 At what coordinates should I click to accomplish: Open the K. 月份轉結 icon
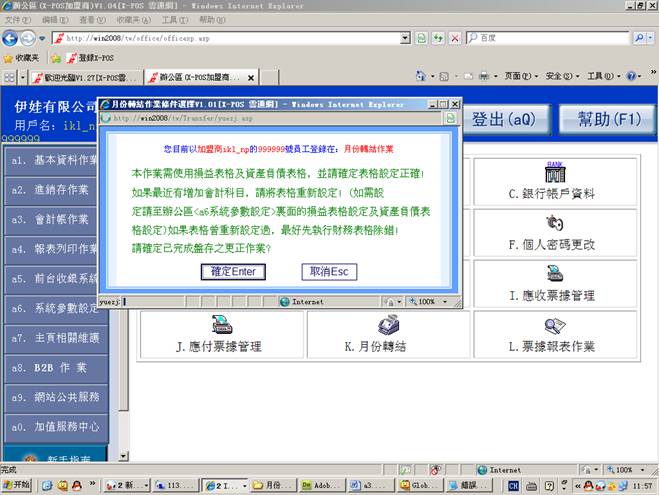click(x=389, y=325)
